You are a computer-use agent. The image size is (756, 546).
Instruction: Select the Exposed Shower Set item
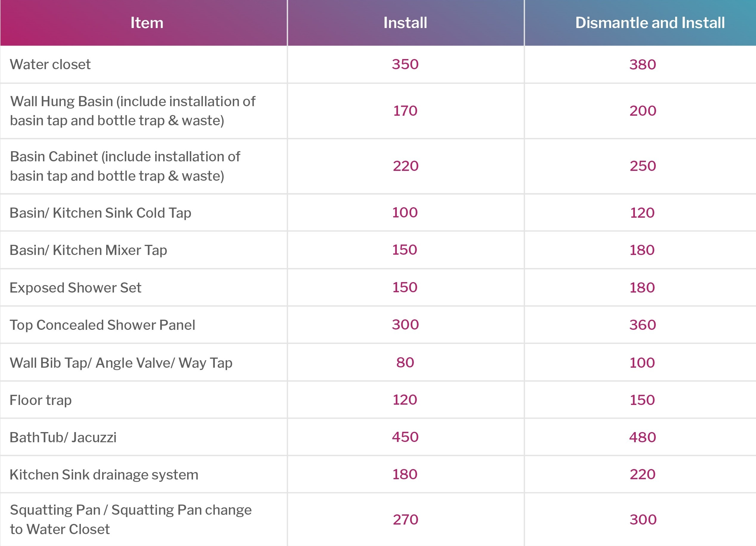click(x=75, y=287)
